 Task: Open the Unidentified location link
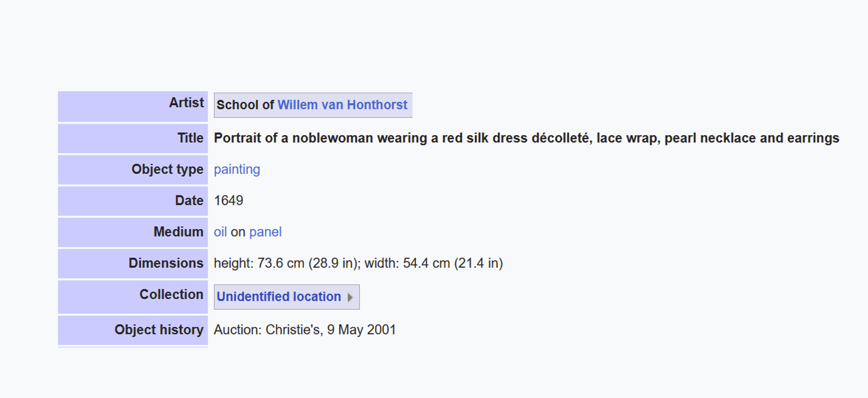click(x=279, y=297)
